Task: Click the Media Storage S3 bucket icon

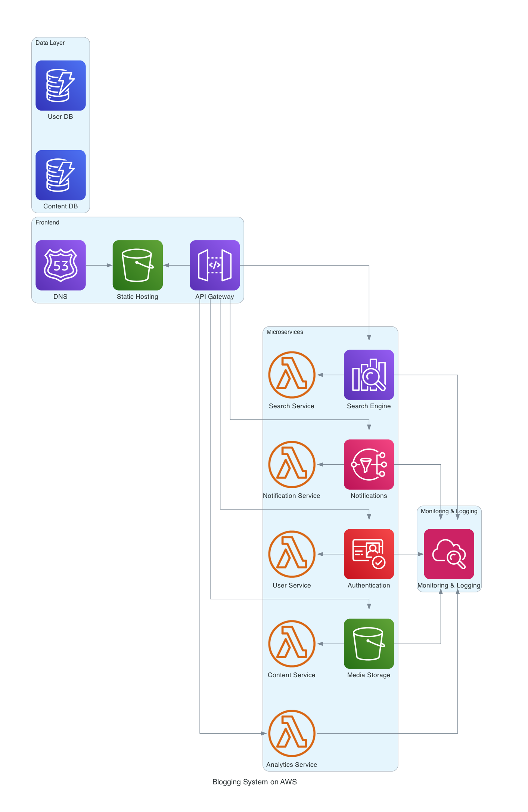Action: [369, 644]
